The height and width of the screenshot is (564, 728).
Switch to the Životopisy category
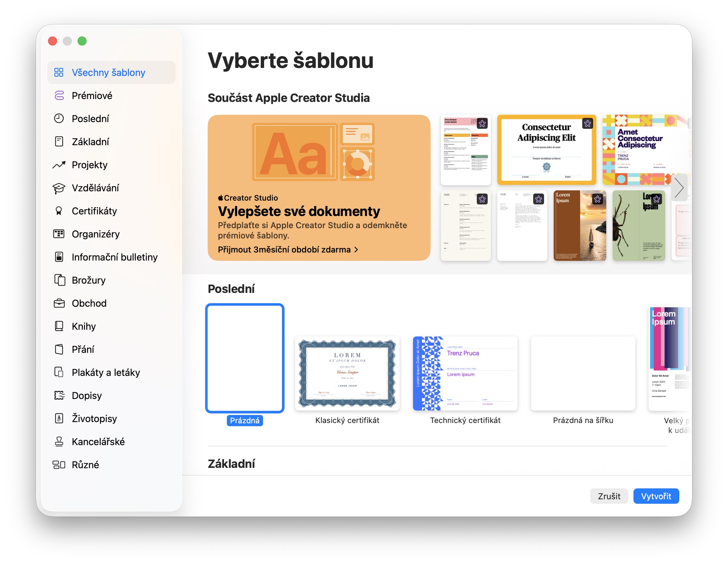click(94, 419)
